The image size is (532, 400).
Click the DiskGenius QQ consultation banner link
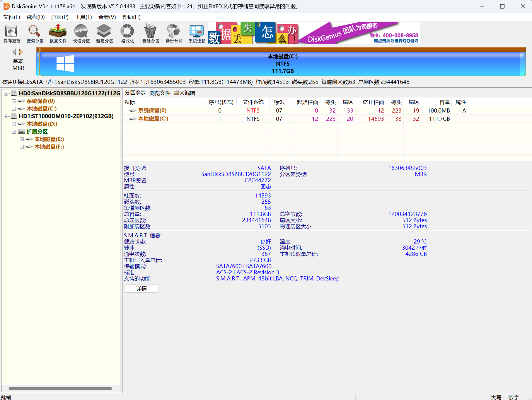(x=395, y=41)
